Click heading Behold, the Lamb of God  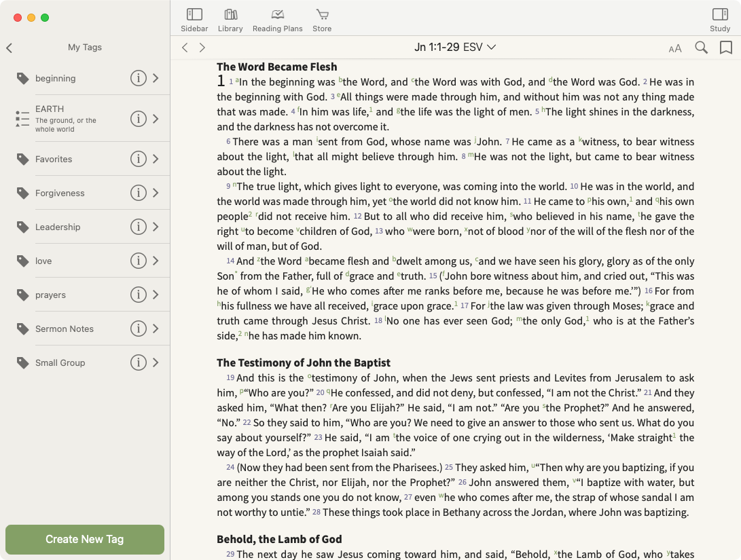(279, 539)
